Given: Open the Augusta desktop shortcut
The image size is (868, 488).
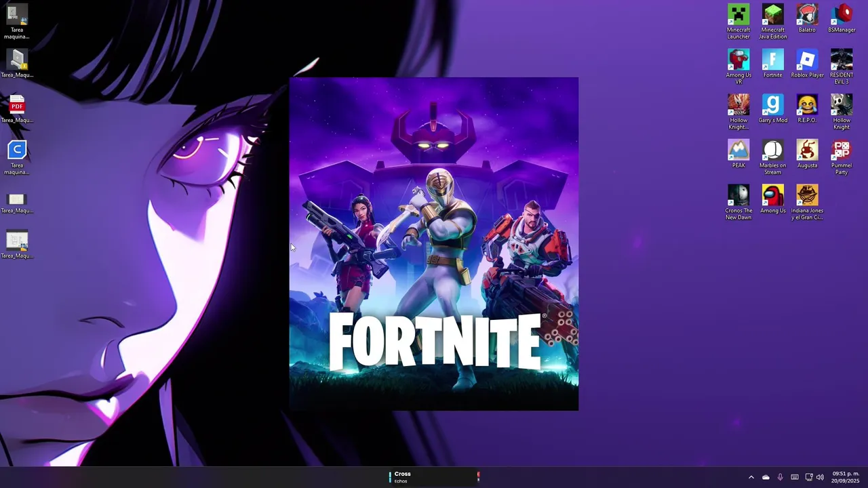Looking at the screenshot, I should click(807, 154).
